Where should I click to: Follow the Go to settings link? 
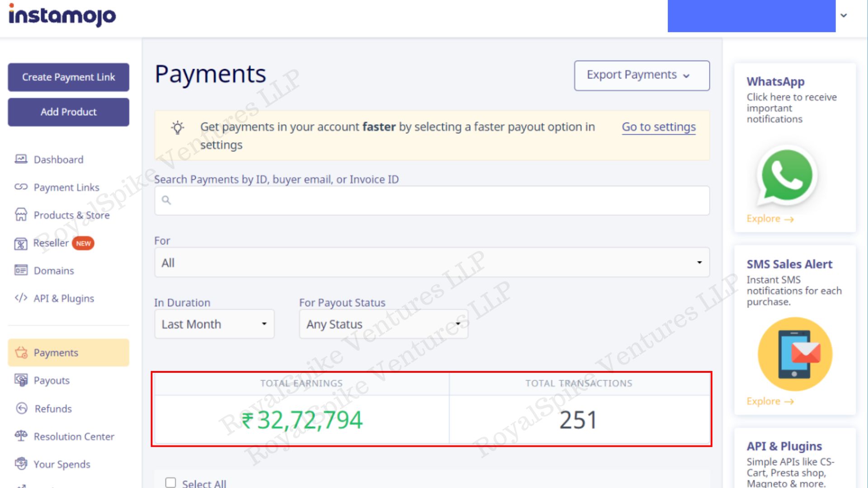click(658, 127)
